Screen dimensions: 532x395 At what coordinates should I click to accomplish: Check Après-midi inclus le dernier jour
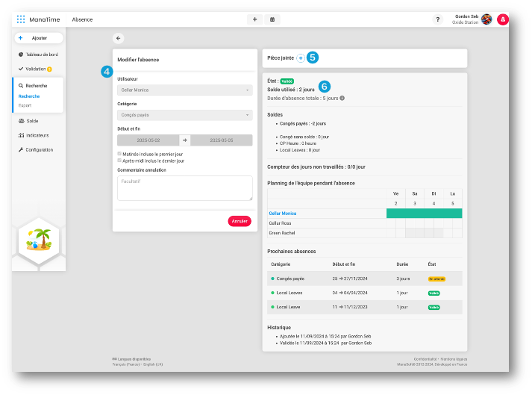(x=119, y=161)
